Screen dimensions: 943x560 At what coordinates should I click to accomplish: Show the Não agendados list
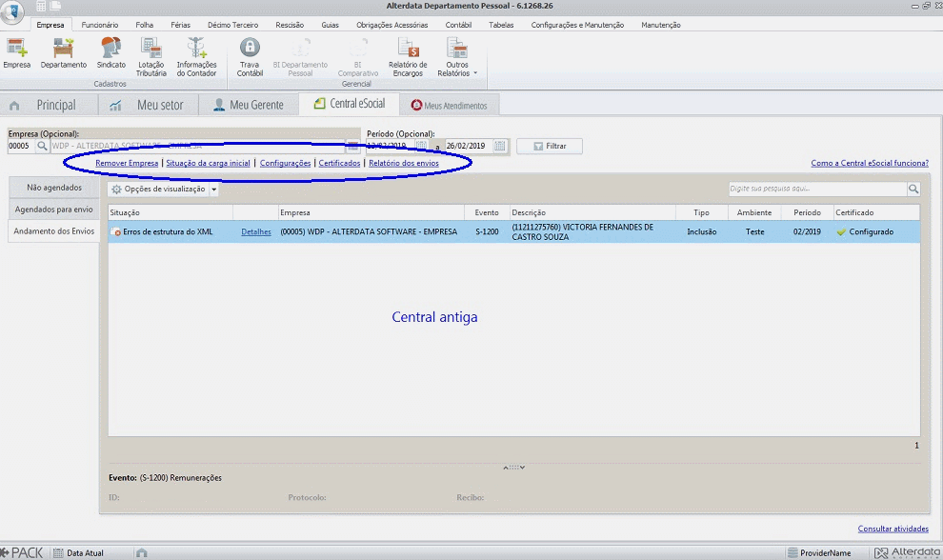[54, 188]
